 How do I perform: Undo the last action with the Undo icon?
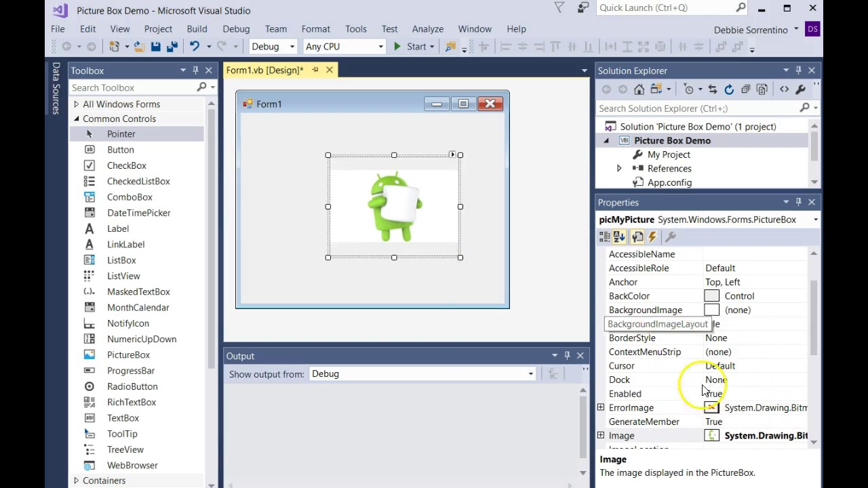point(195,47)
